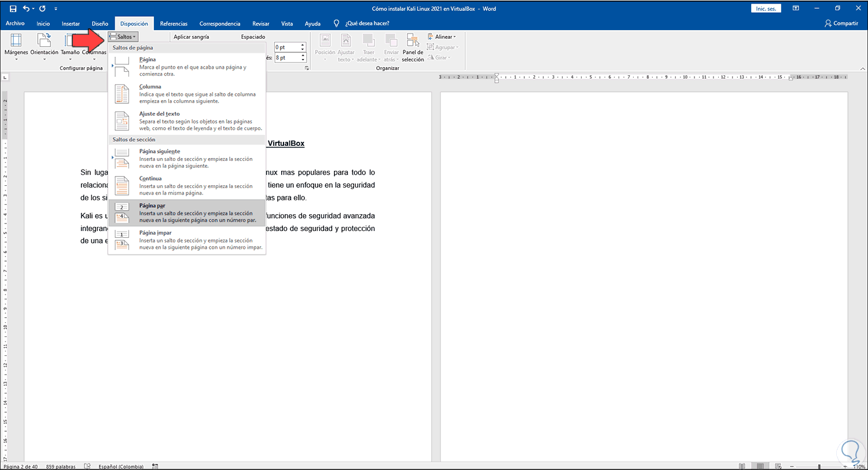Click the spacing field showing 0 pt
The width and height of the screenshot is (868, 470).
[x=286, y=47]
